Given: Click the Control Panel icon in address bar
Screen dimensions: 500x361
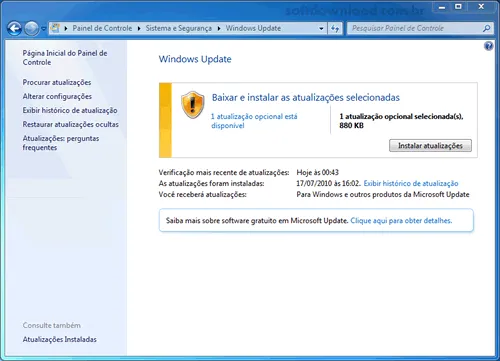Looking at the screenshot, I should (x=55, y=28).
